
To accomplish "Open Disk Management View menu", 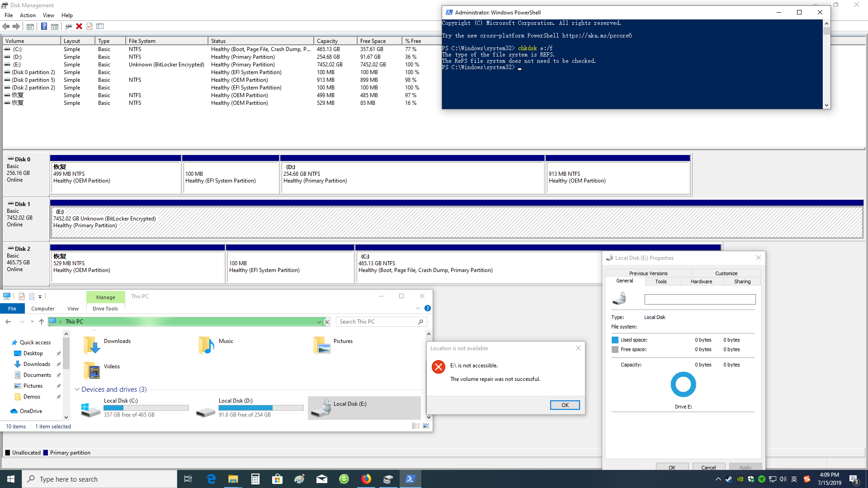I will [x=48, y=15].
